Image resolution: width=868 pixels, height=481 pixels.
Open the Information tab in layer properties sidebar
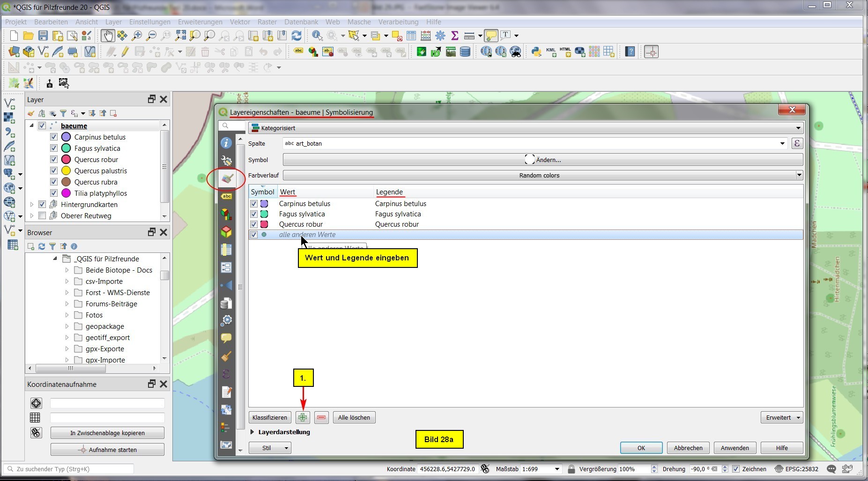[x=226, y=143]
